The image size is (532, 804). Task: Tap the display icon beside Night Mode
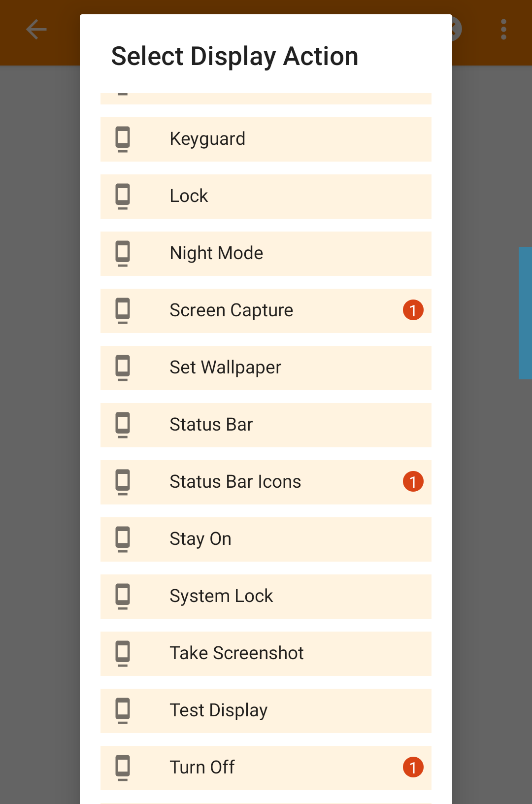tap(123, 253)
